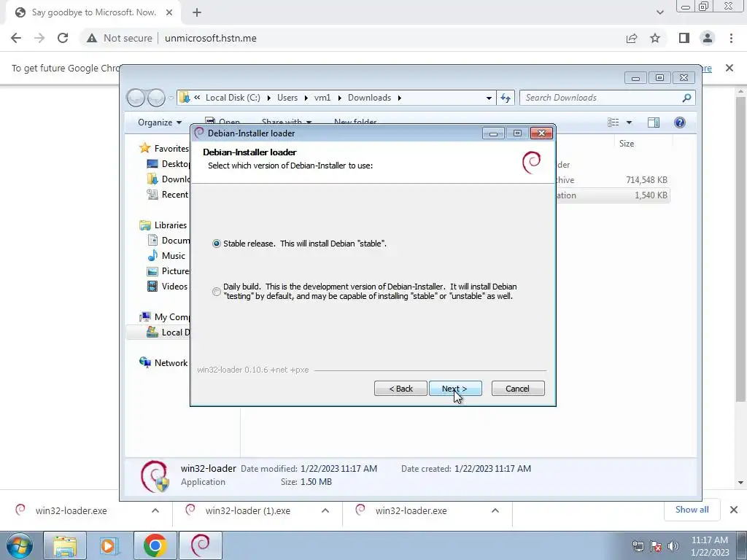Refresh the Explorer Downloads folder
747x560 pixels.
coord(506,98)
